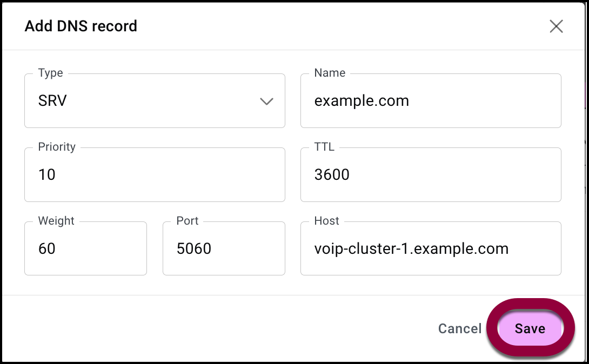Viewport: 589px width, 364px height.
Task: Click the Name field containing example.com
Action: pos(430,101)
